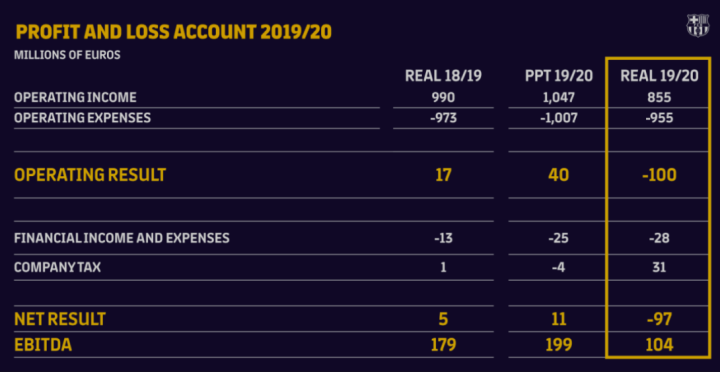Image resolution: width=720 pixels, height=372 pixels.
Task: Click the -100 operating result value
Action: pos(659,175)
